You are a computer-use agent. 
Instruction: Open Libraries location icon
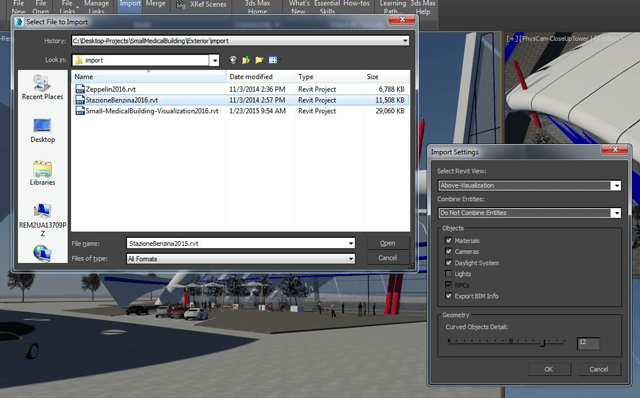click(x=42, y=173)
